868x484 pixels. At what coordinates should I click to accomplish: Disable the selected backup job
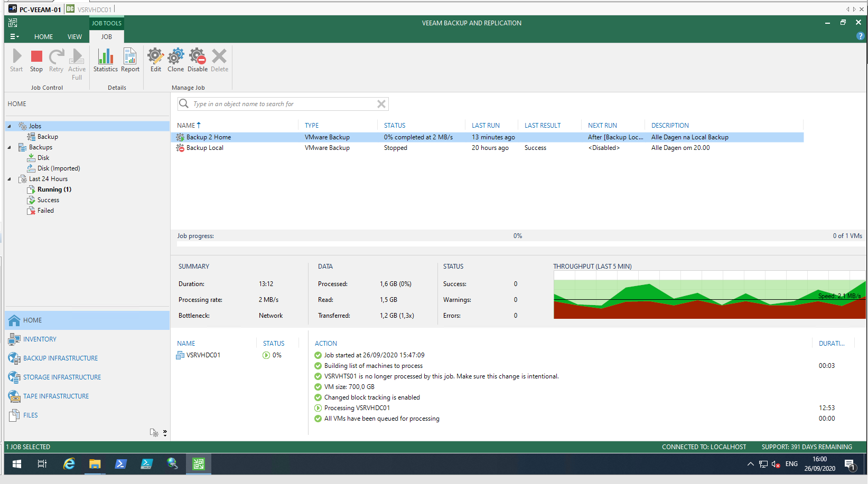point(197,60)
